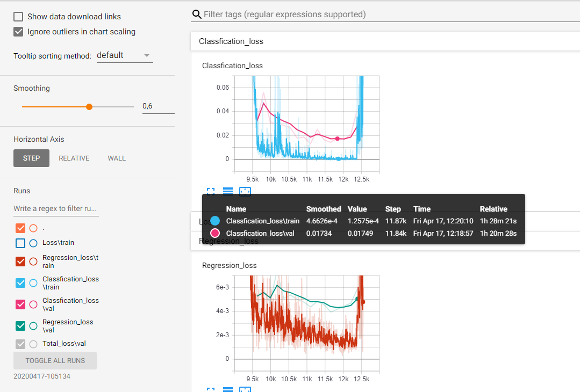Select the STEP horizontal axis option
This screenshot has height=392, width=580.
(x=31, y=158)
